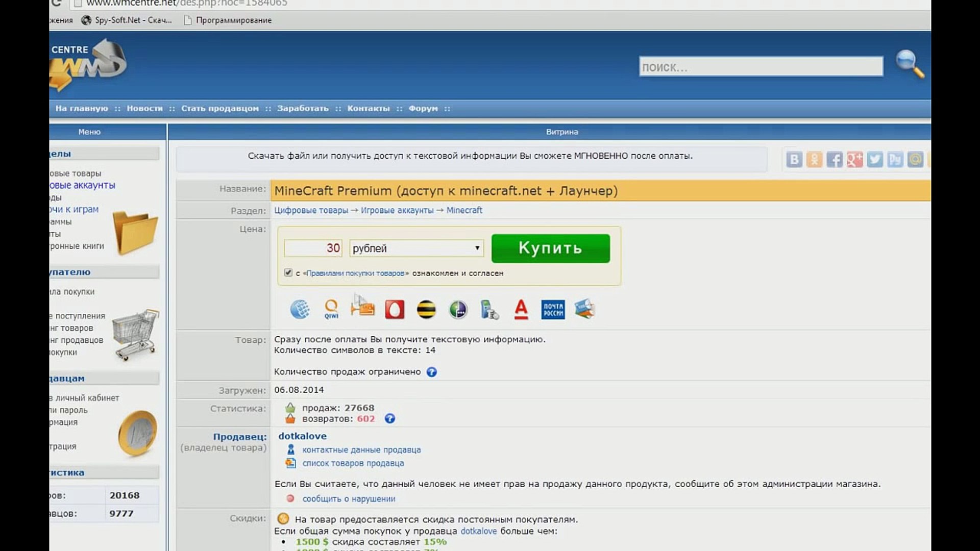Share the page via VKontakte icon
Image resolution: width=980 pixels, height=551 pixels.
[794, 160]
